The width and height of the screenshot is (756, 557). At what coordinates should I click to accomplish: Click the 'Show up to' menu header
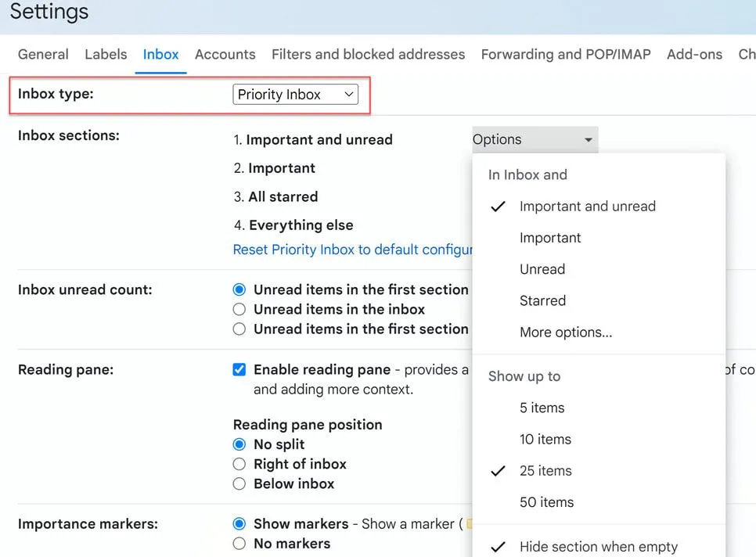pos(524,376)
